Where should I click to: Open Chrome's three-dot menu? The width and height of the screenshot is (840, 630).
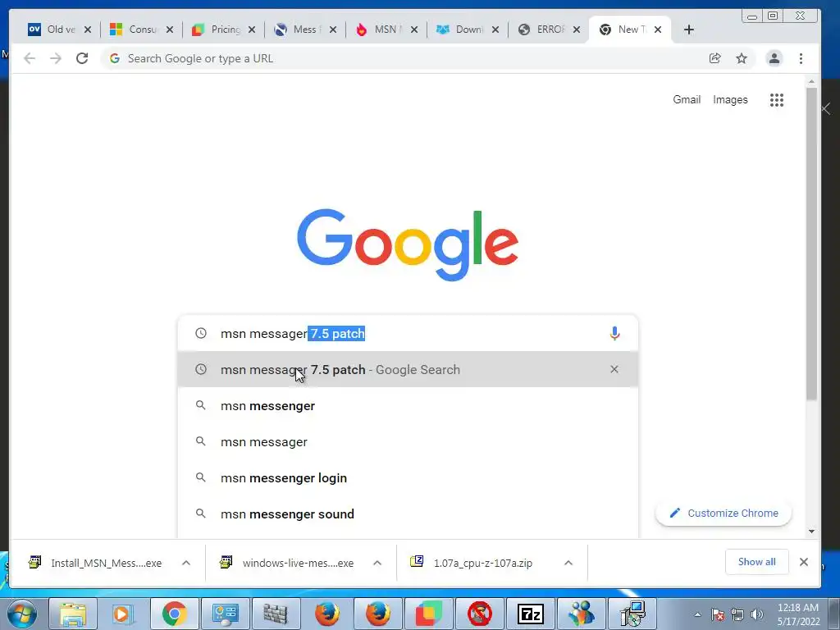point(801,58)
